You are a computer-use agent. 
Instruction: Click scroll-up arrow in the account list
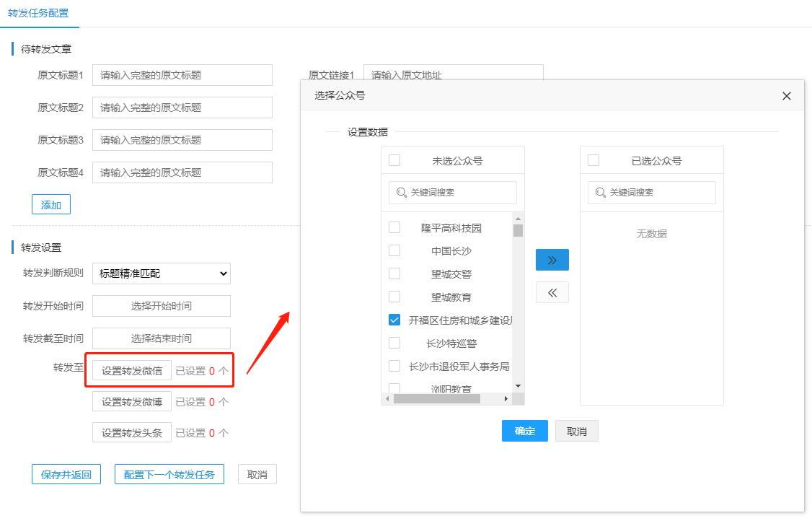coord(518,218)
